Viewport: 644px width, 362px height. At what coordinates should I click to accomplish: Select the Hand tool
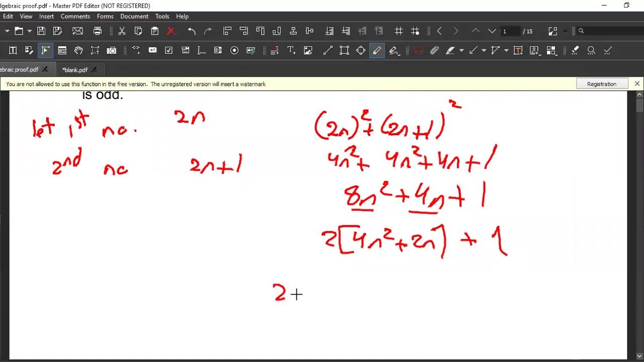click(x=78, y=50)
